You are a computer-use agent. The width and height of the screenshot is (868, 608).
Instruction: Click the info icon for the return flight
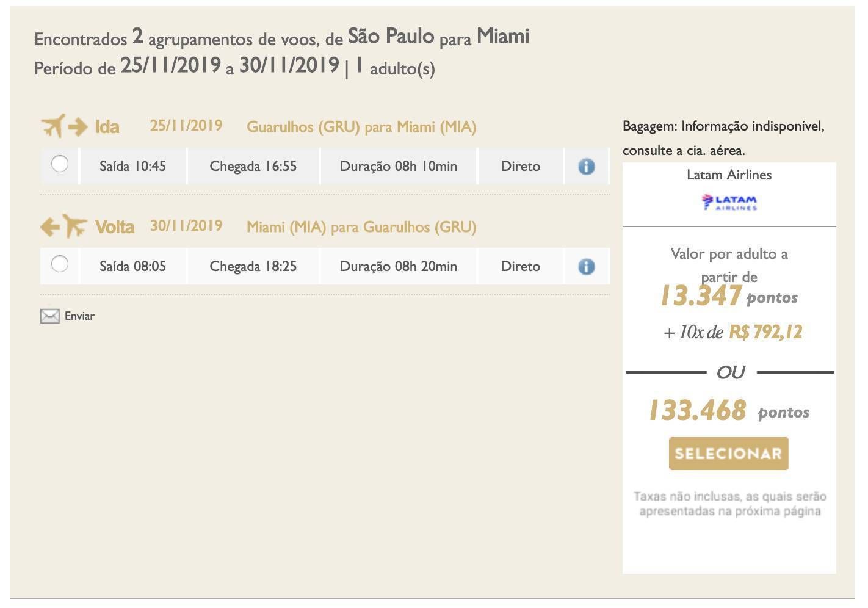click(586, 266)
